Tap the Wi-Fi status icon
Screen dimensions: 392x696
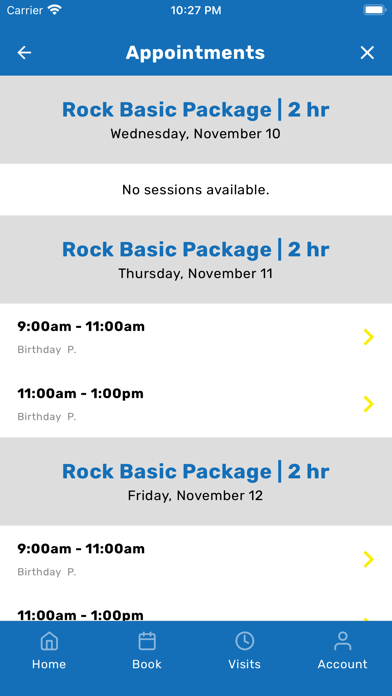[55, 10]
